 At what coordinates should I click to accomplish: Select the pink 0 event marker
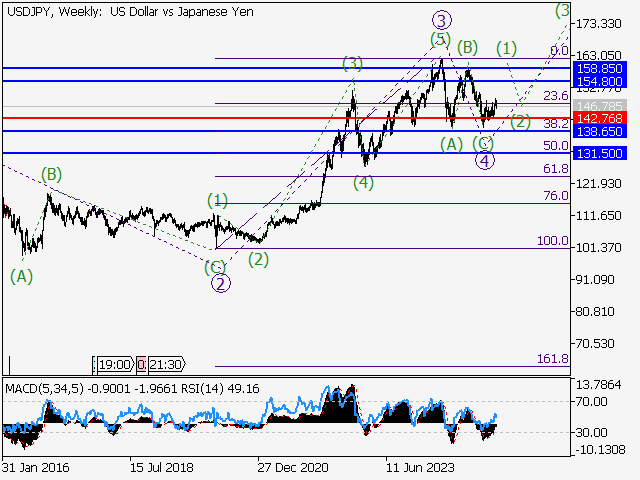pos(141,366)
